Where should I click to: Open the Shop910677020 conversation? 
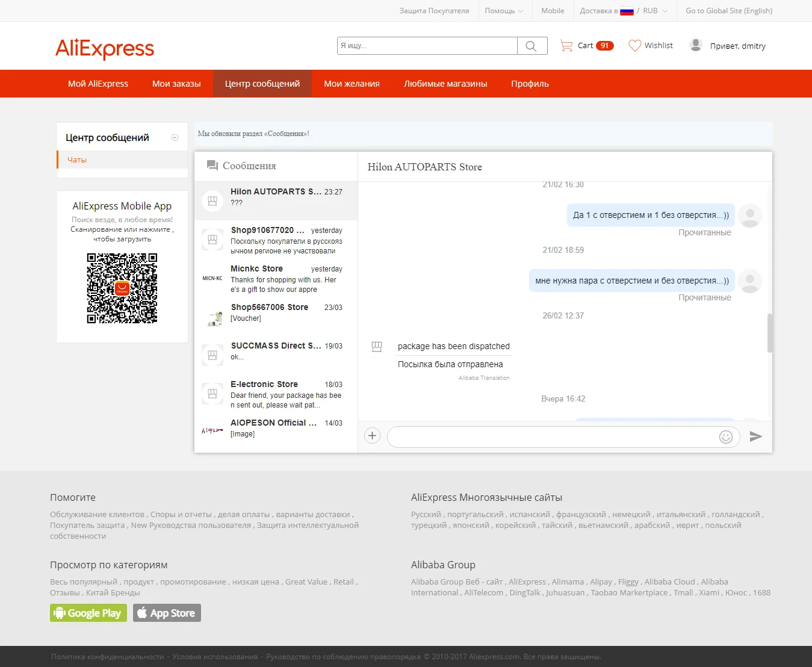(276, 240)
